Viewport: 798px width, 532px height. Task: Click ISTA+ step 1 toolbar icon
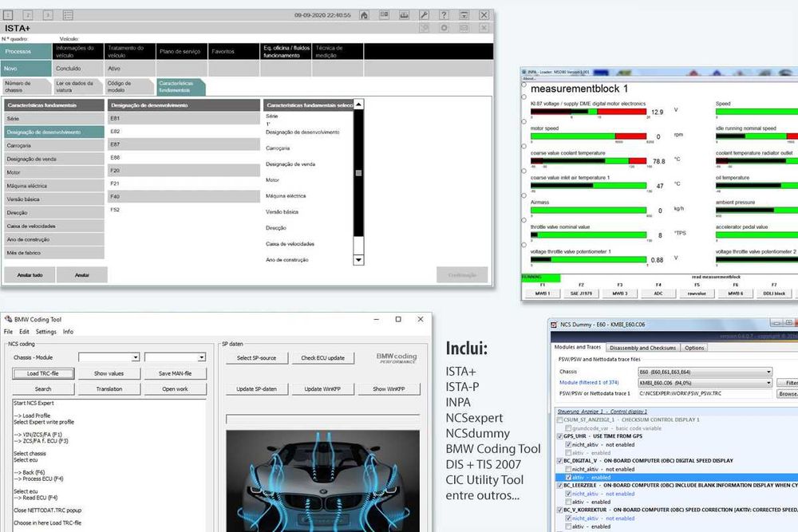coord(8,15)
